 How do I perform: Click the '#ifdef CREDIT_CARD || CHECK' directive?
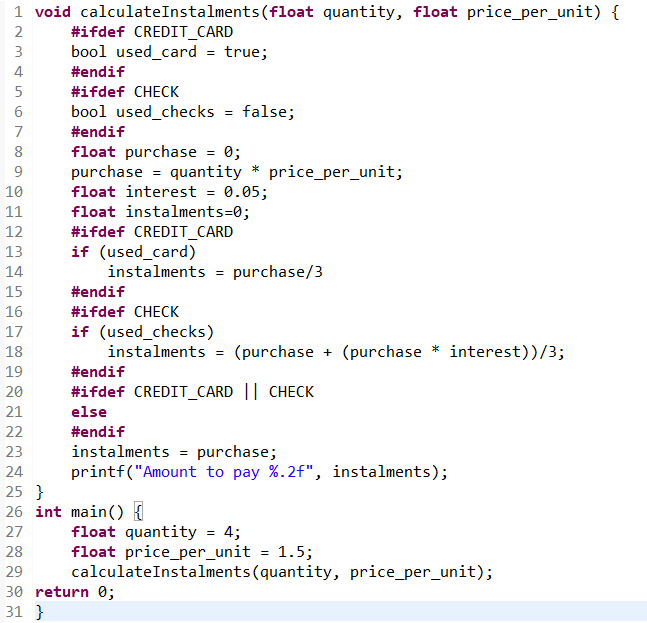tap(192, 392)
